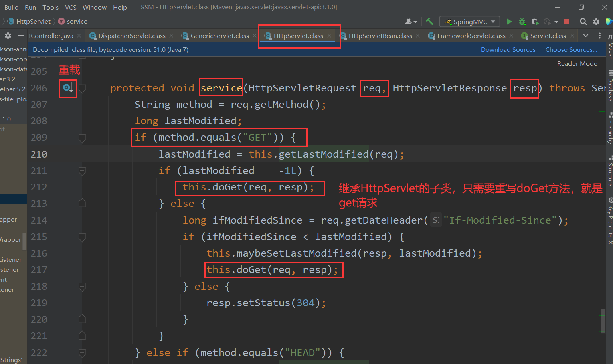Collapse the GET if-block fold at line 209

click(x=82, y=138)
